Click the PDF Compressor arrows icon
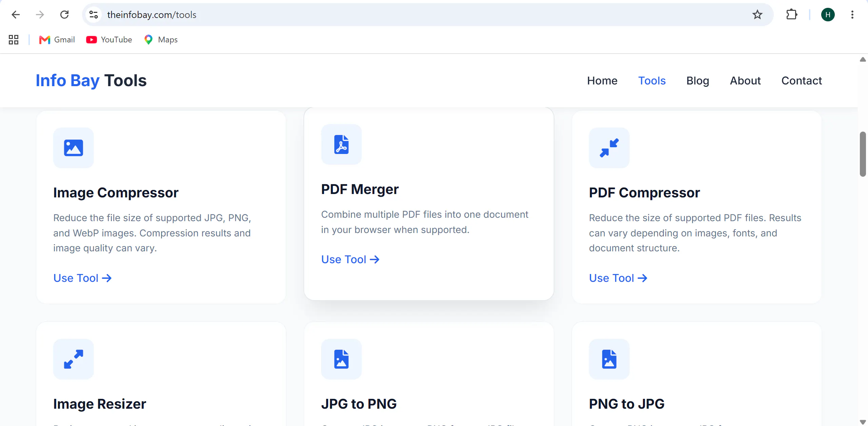The image size is (868, 426). (609, 148)
